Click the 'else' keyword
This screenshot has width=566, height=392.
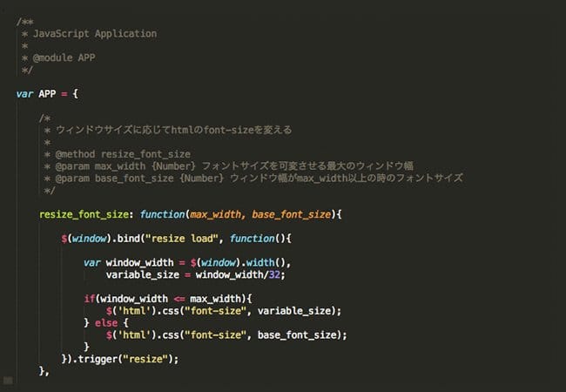point(106,322)
